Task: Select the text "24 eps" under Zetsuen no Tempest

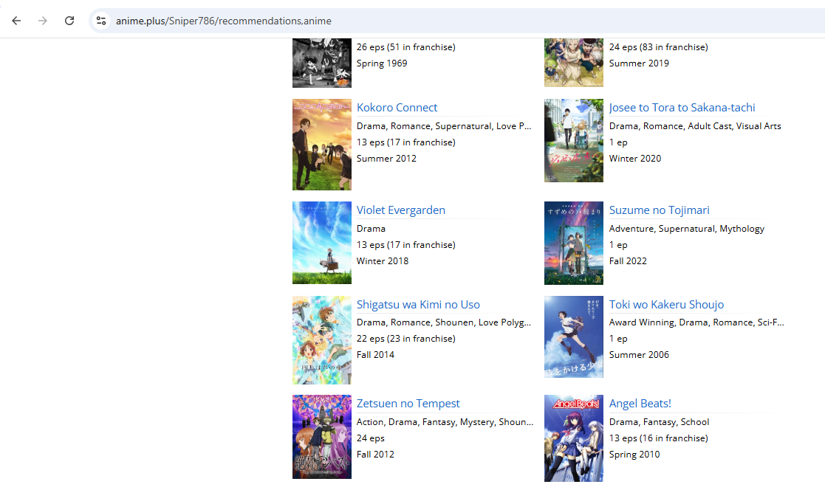Action: (371, 438)
